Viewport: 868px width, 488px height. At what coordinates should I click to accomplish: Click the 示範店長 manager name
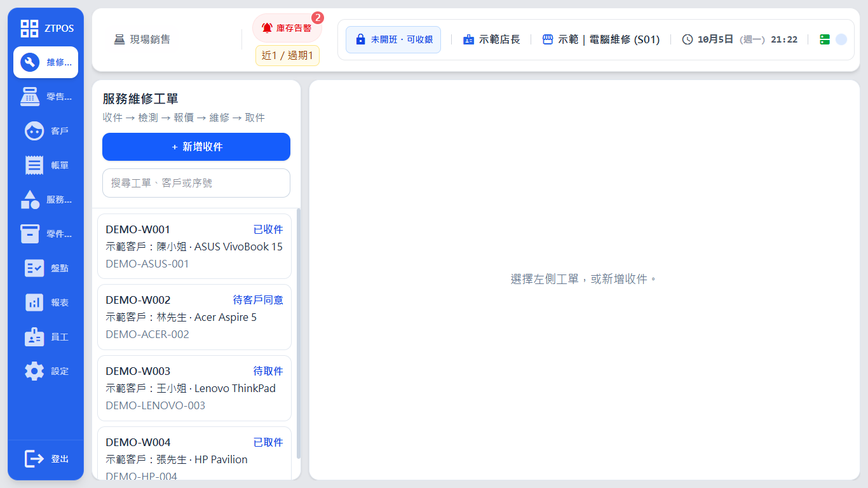(x=499, y=39)
